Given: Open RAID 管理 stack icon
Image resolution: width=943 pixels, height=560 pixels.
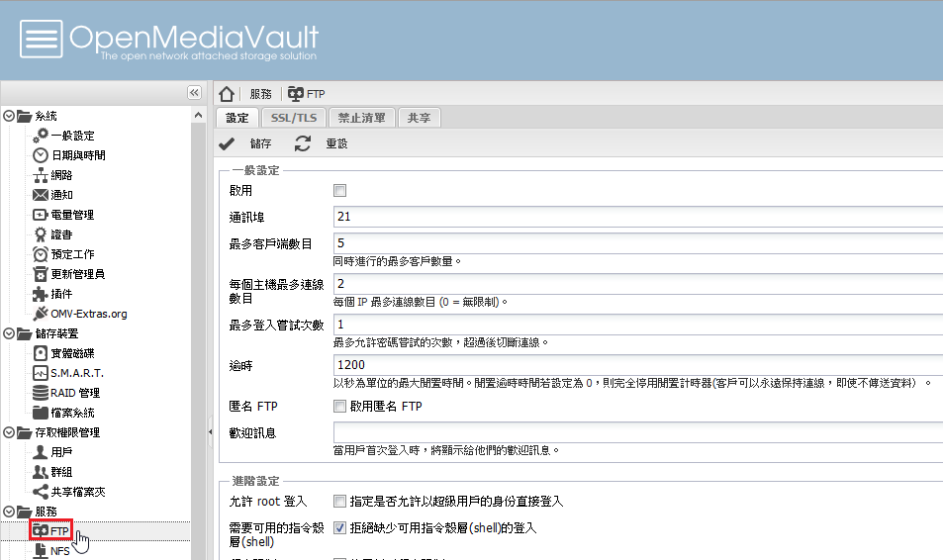Looking at the screenshot, I should (41, 393).
